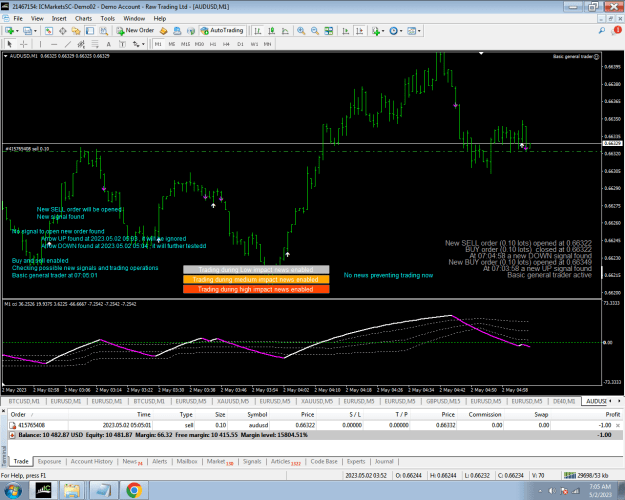Close sell order 415765408
The width and height of the screenshot is (625, 500).
pyautogui.click(x=618, y=425)
